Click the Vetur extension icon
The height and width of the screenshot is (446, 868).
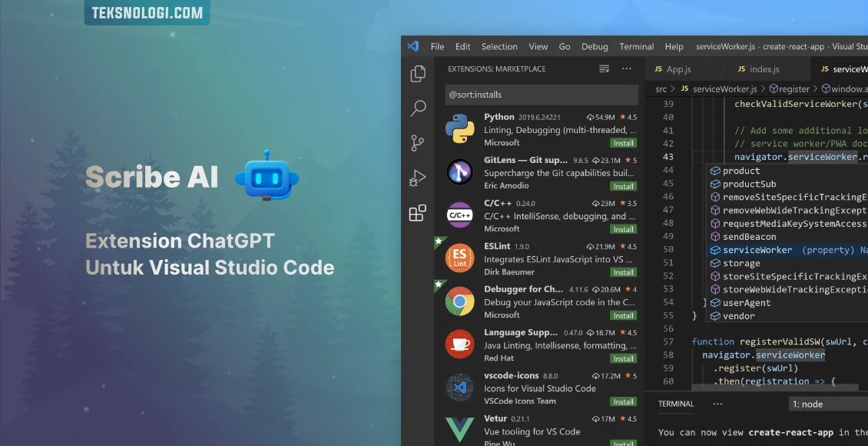point(460,430)
